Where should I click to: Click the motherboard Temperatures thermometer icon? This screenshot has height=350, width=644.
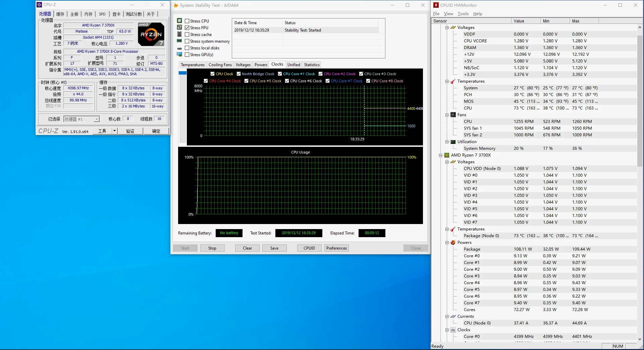(453, 81)
